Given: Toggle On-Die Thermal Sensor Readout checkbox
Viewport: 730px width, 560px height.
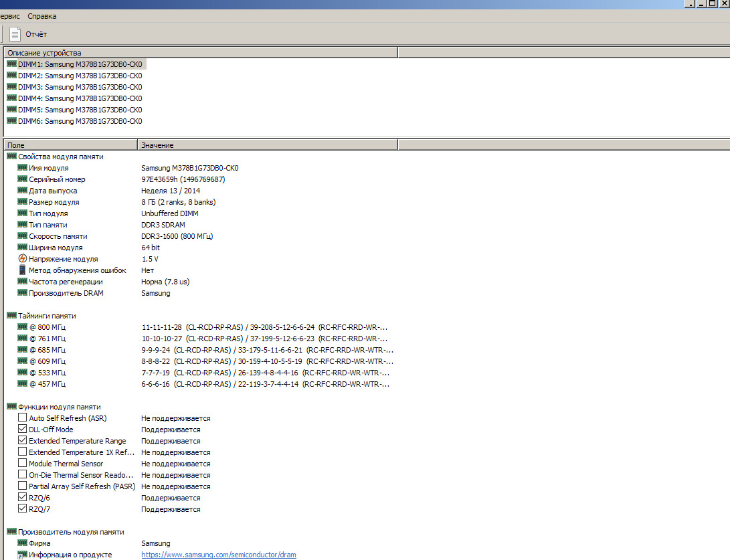Looking at the screenshot, I should [x=22, y=474].
